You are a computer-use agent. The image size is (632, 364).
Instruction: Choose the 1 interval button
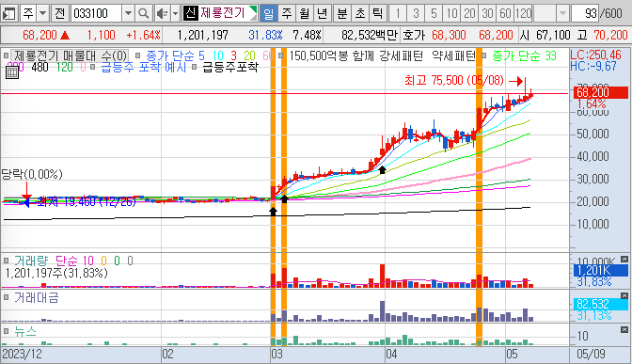(x=398, y=14)
